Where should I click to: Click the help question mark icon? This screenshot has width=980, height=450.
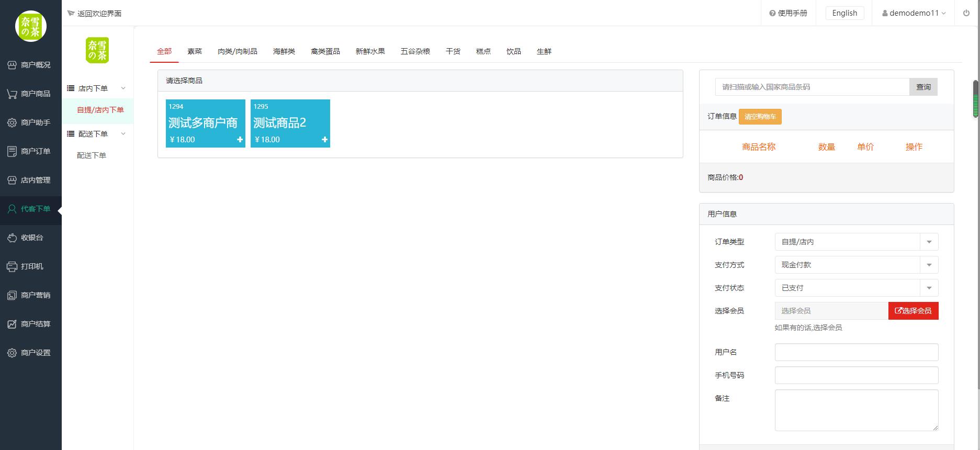tap(772, 13)
